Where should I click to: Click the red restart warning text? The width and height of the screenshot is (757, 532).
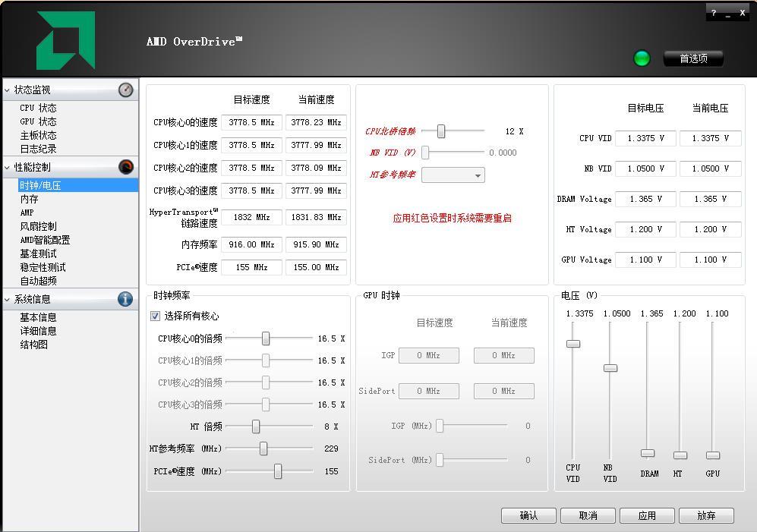[452, 219]
